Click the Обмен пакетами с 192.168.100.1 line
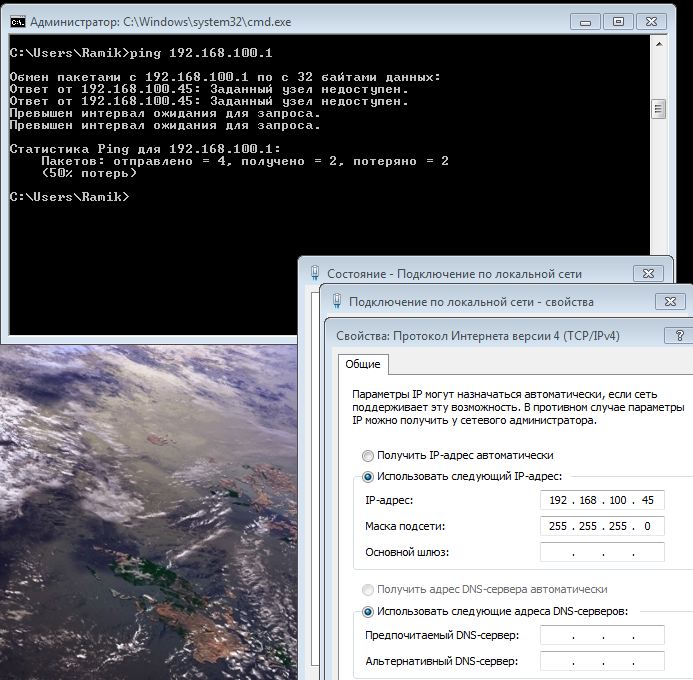 pyautogui.click(x=225, y=77)
